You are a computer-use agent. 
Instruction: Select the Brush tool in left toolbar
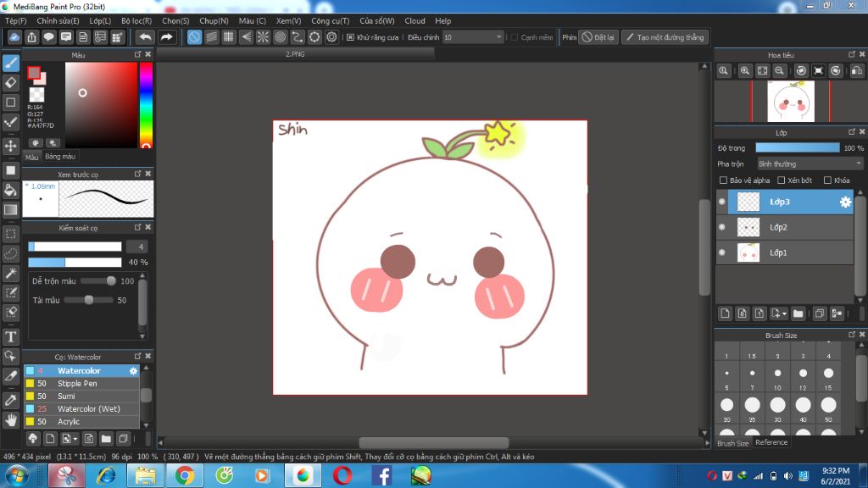(11, 63)
